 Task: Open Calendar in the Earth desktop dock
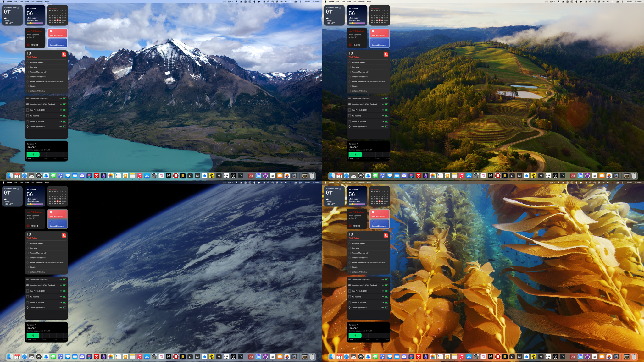[x=17, y=357]
